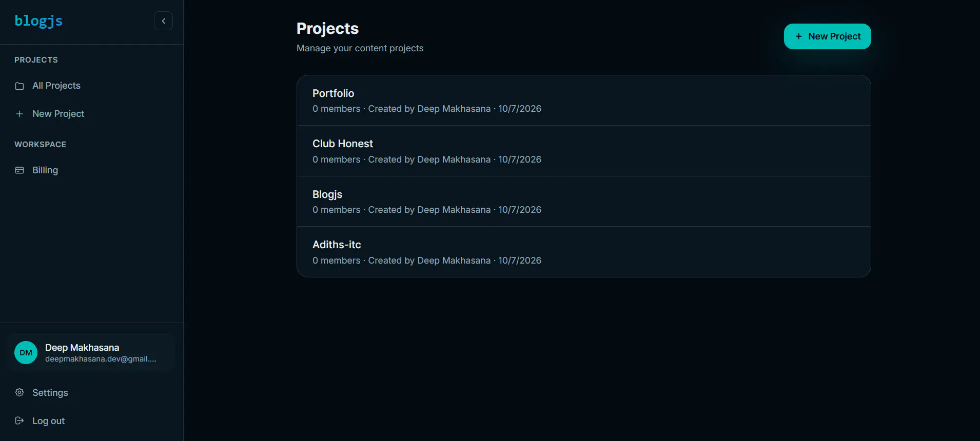Click the Billing card icon
The height and width of the screenshot is (441, 980).
click(x=19, y=170)
